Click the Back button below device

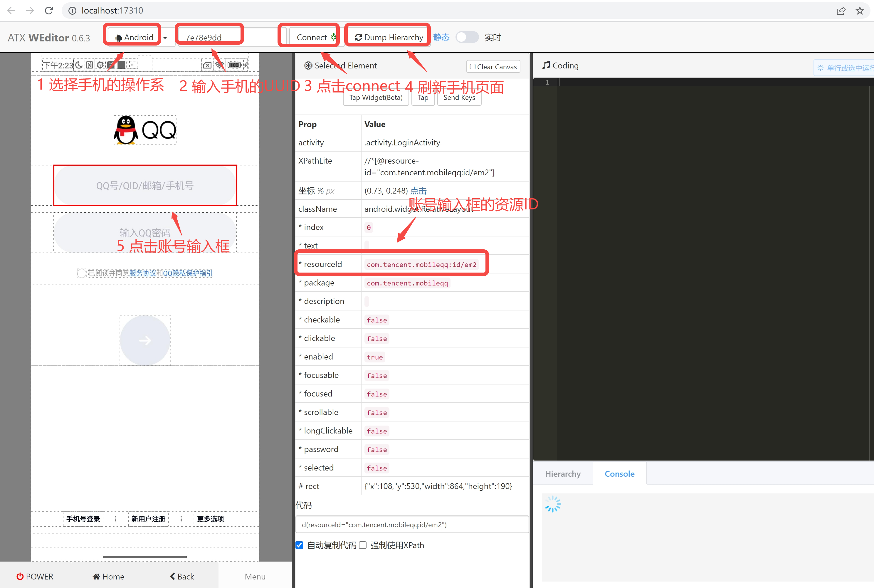pyautogui.click(x=182, y=576)
